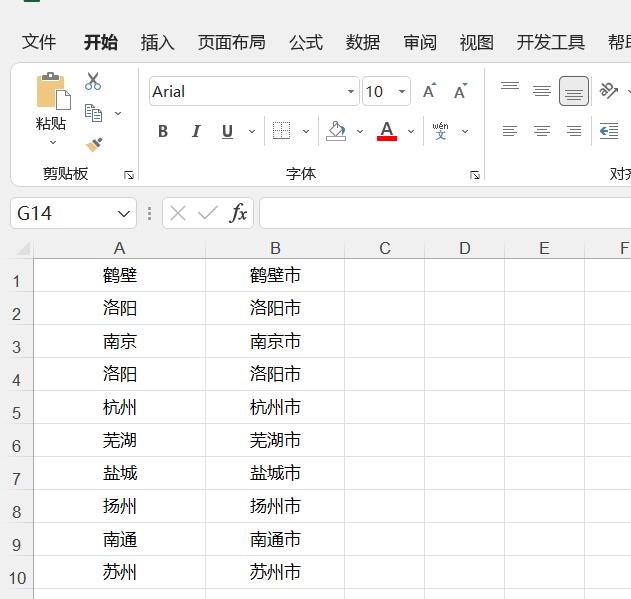
Task: Toggle Italic formatting
Action: [196, 131]
